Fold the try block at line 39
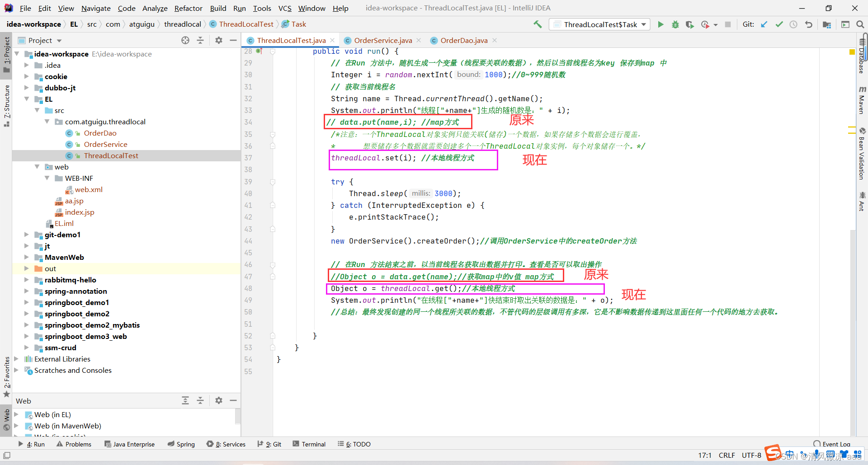 pyautogui.click(x=273, y=182)
